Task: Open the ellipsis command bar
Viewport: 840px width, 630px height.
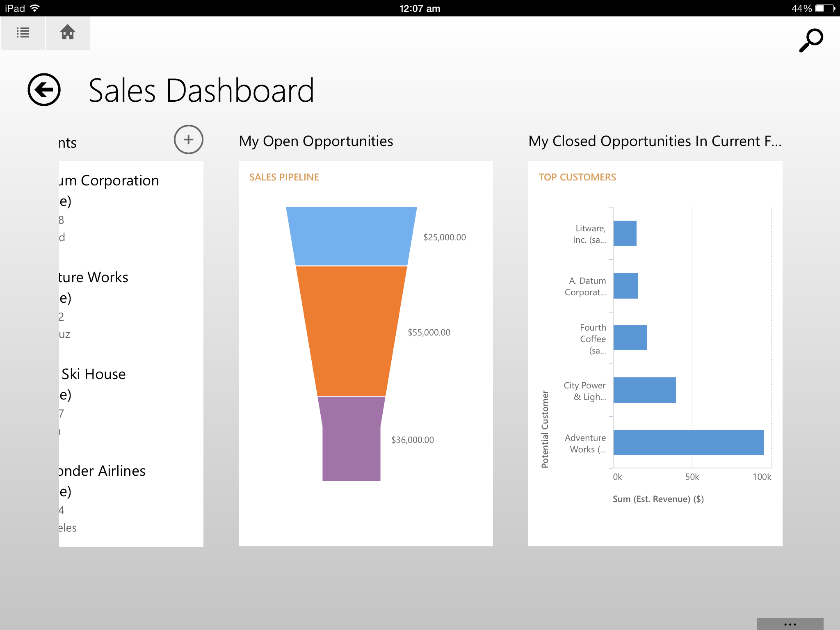Action: [790, 624]
